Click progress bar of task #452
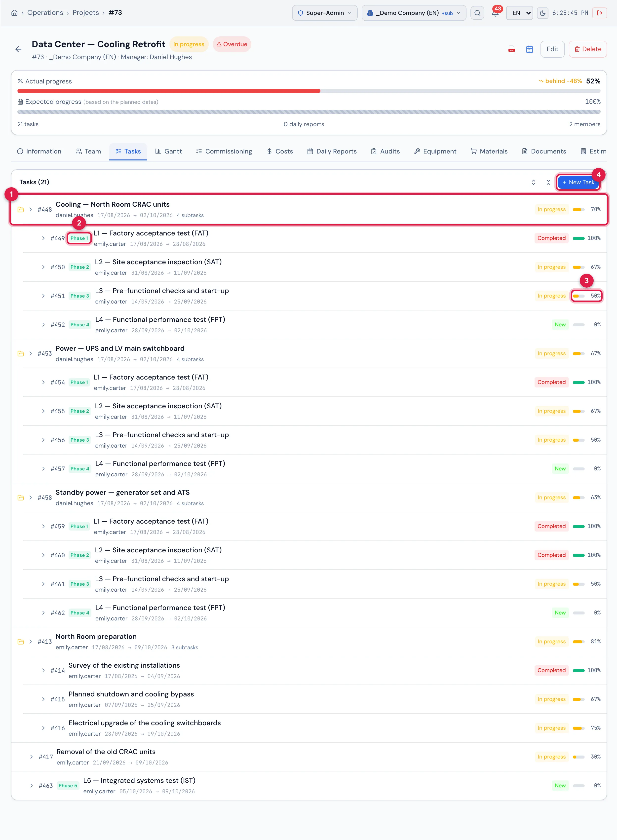The height and width of the screenshot is (840, 617). [x=578, y=325]
